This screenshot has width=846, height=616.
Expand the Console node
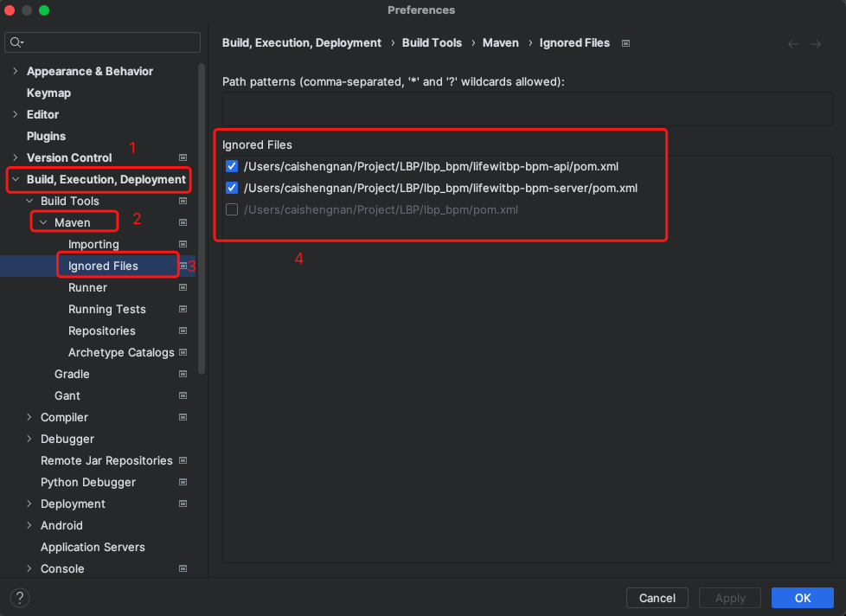(29, 568)
